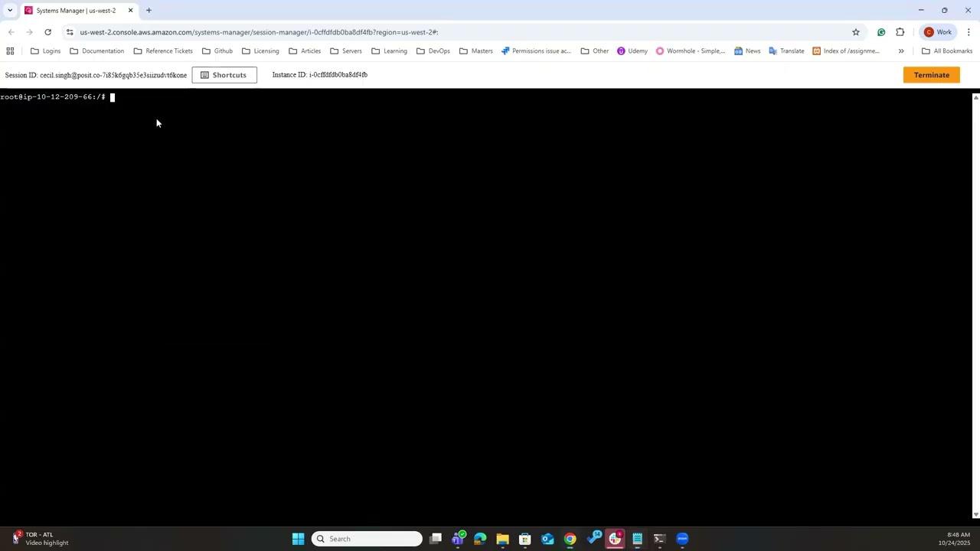The height and width of the screenshot is (551, 980).
Task: Select the Systems Manager browser tab
Action: (76, 10)
